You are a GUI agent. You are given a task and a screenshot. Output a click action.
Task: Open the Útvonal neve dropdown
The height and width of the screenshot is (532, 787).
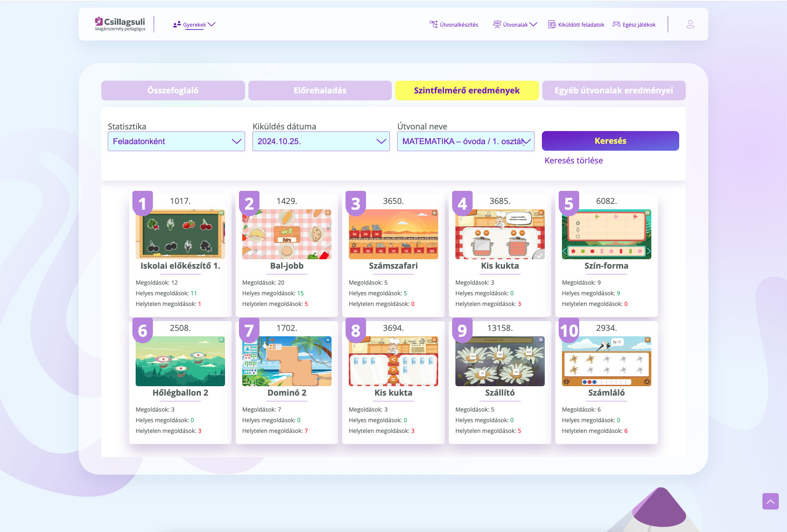click(466, 141)
